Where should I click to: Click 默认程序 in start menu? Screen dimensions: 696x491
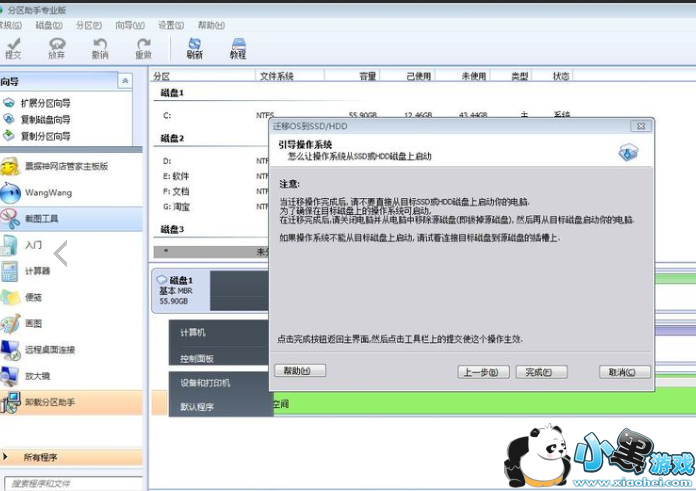197,407
